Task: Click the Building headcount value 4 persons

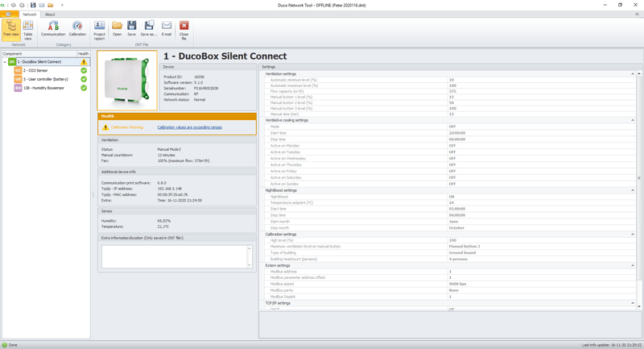Action: [458, 259]
